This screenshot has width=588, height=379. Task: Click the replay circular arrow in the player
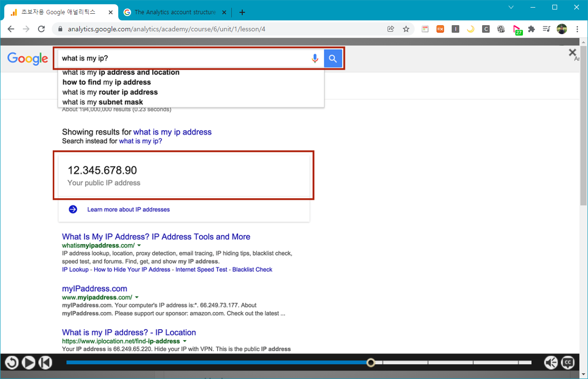(11, 363)
